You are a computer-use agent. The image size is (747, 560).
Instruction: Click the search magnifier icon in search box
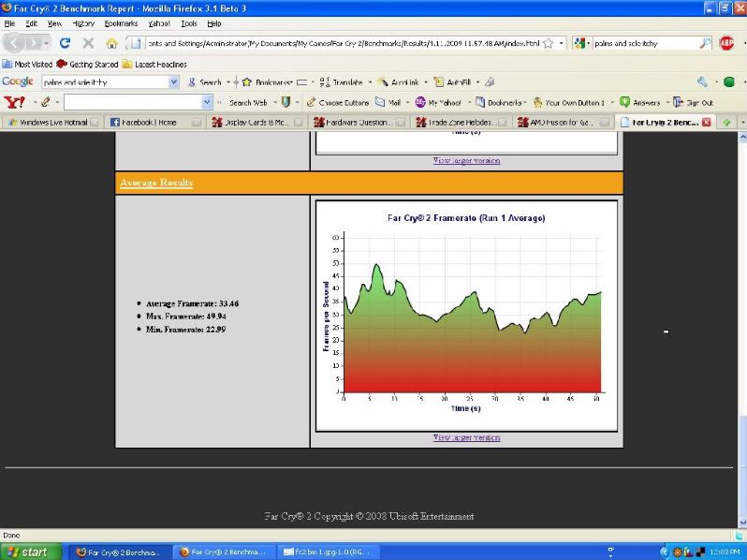coord(706,43)
